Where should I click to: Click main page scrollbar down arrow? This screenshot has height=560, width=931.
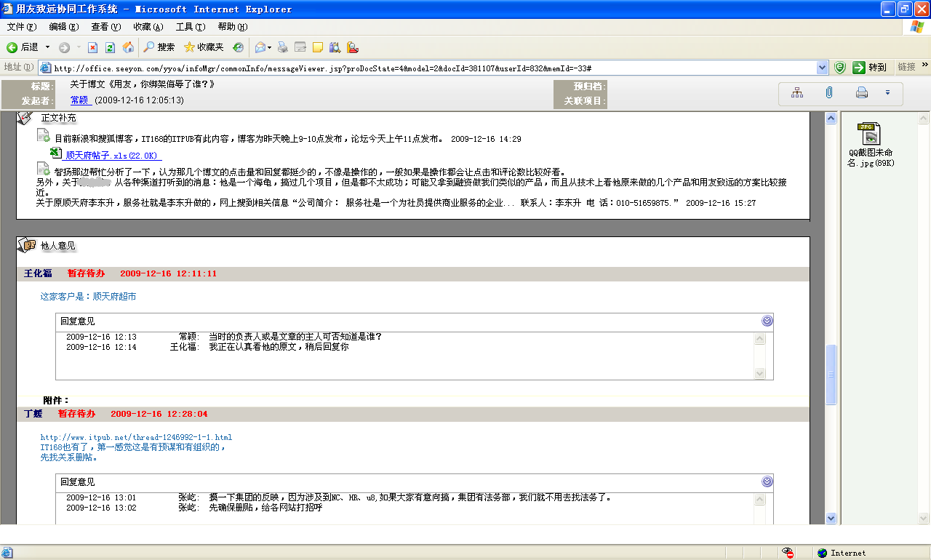click(x=831, y=518)
